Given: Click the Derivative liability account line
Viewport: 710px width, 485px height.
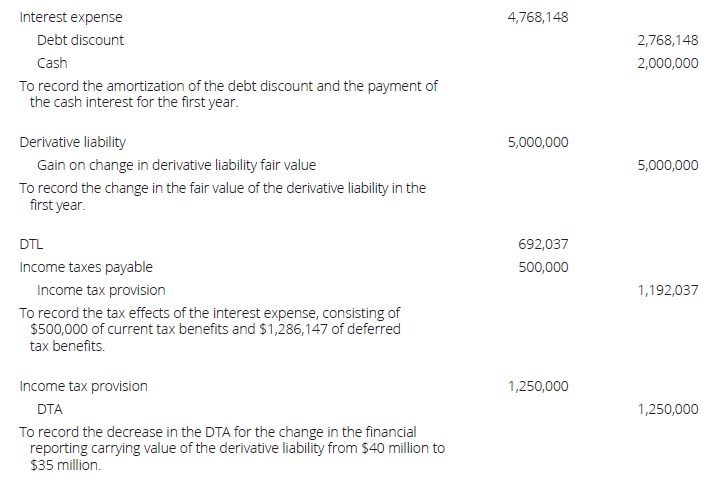Looking at the screenshot, I should coord(73,143).
